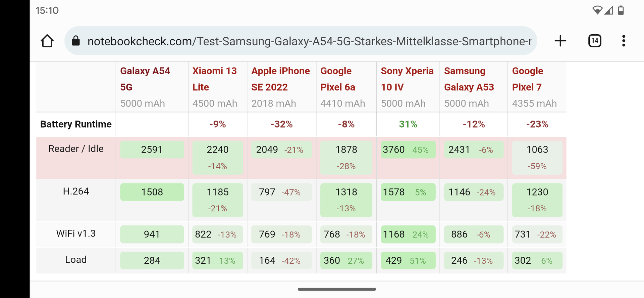Open the Samsung Galaxy A53 link
644x298 pixels.
pyautogui.click(x=469, y=79)
